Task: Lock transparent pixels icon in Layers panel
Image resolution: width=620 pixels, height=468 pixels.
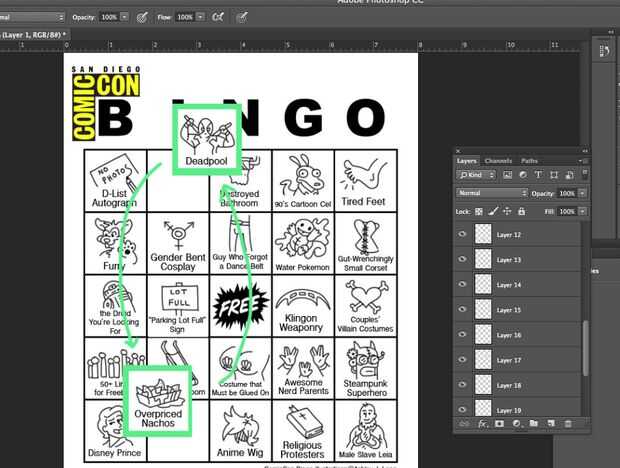Action: click(478, 211)
